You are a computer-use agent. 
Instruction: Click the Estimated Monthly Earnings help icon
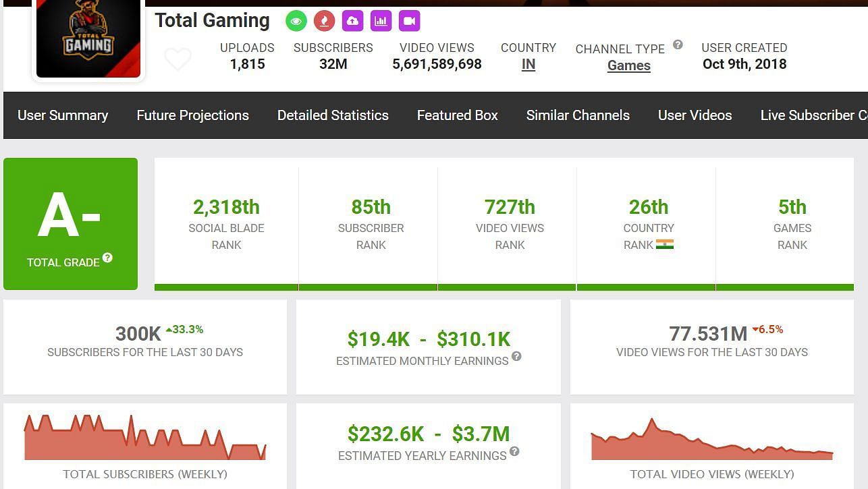click(516, 356)
